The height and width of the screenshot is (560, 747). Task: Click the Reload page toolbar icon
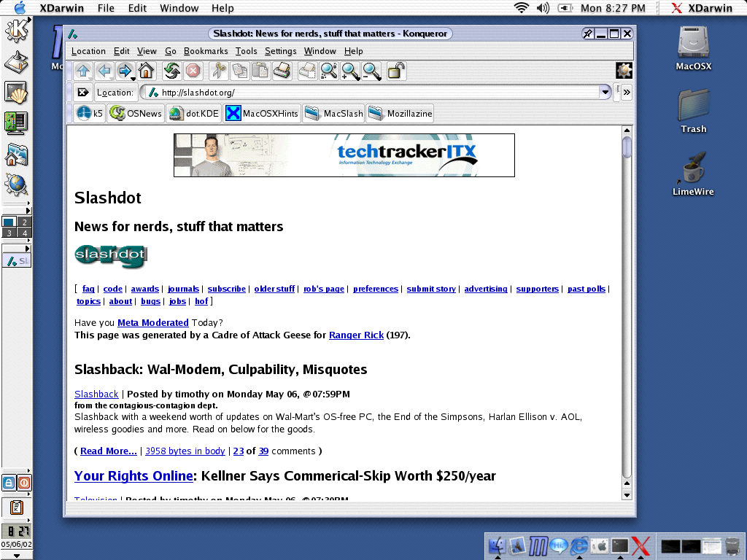click(x=172, y=71)
